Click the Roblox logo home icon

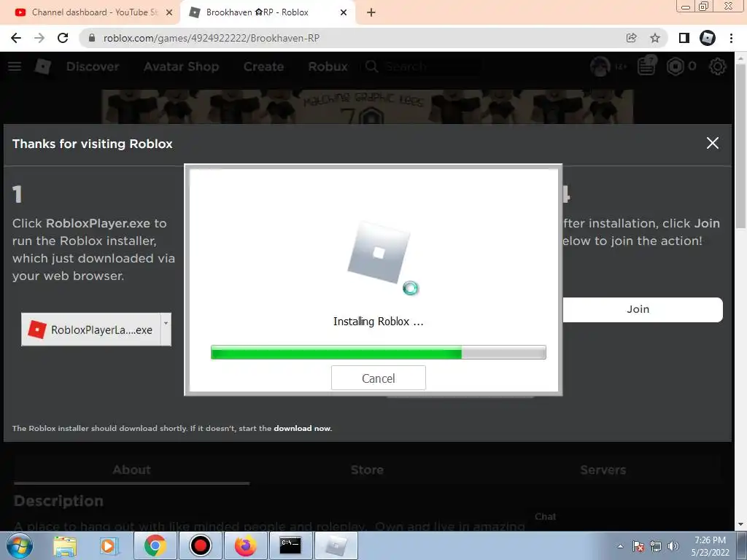tap(42, 66)
